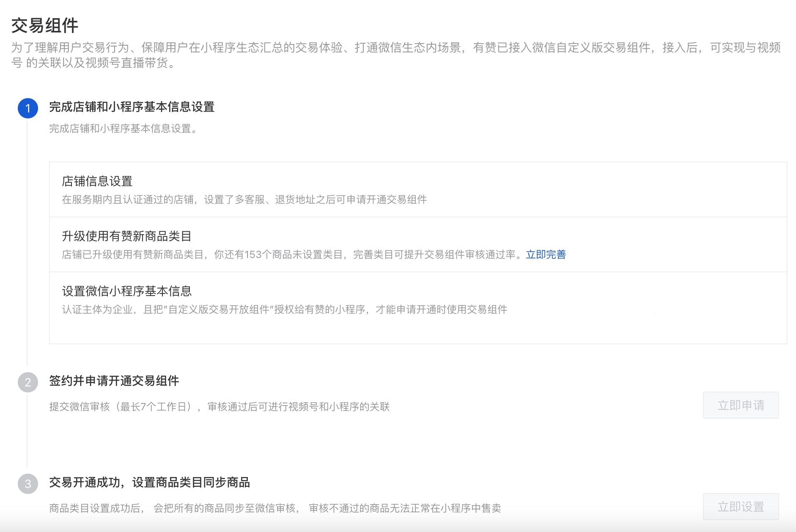Click the intro paragraph beginning 为了理解用户交易行为
796x532 pixels.
click(396, 55)
